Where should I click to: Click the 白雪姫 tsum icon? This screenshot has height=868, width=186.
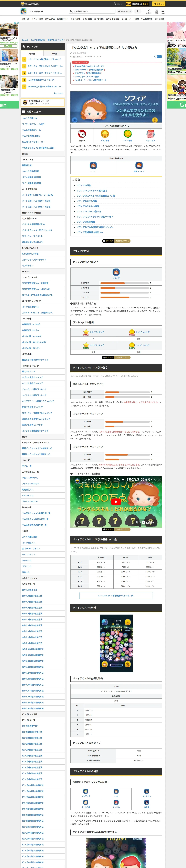click(146, 802)
